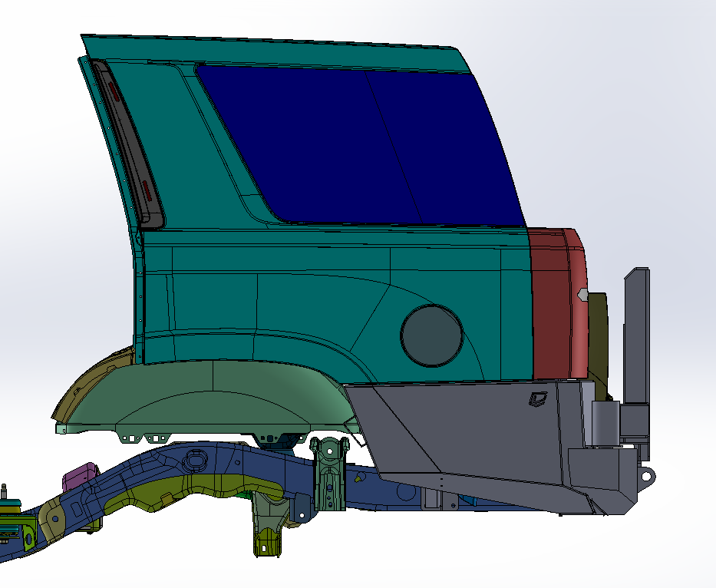
Task: Click the small gray tab on the tail light
Action: (582, 294)
